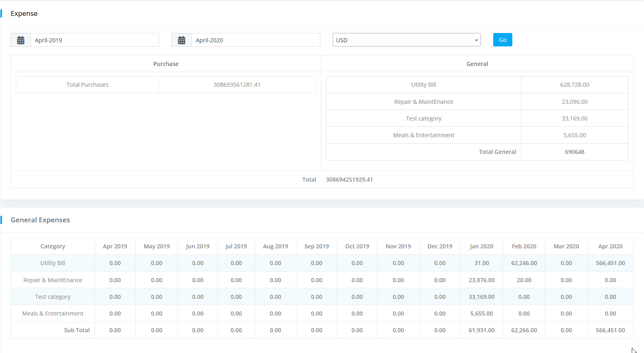Viewport: 644px width, 353px height.
Task: Click the grand Total amount 308694251929.41
Action: tap(349, 180)
